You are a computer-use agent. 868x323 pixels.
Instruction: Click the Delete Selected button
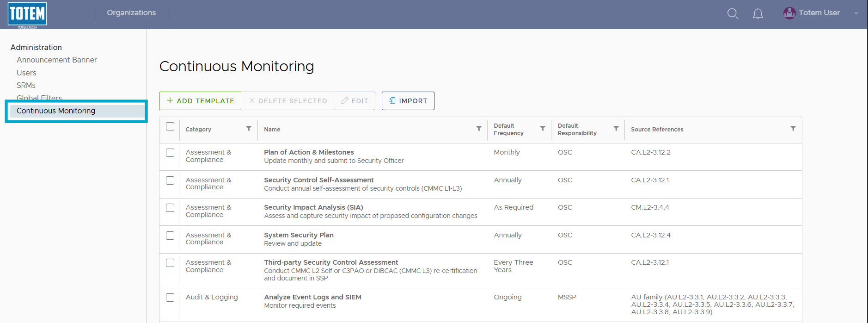[x=287, y=101]
